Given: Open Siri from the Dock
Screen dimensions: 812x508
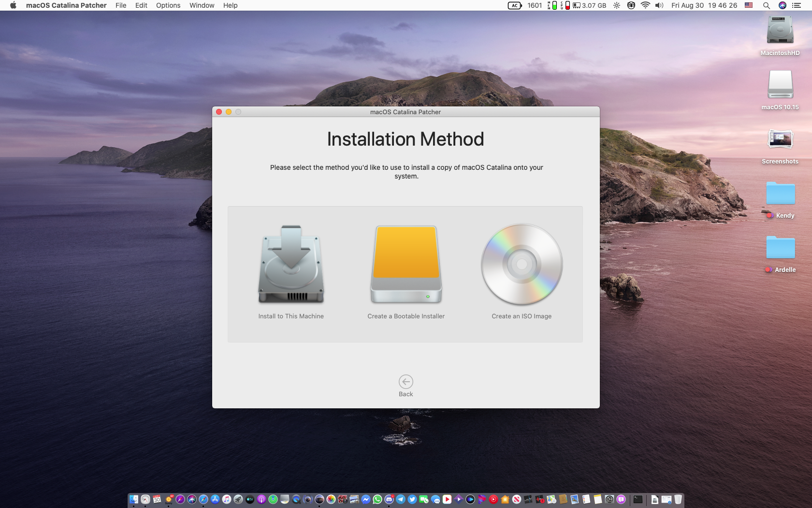Looking at the screenshot, I should (x=192, y=499).
